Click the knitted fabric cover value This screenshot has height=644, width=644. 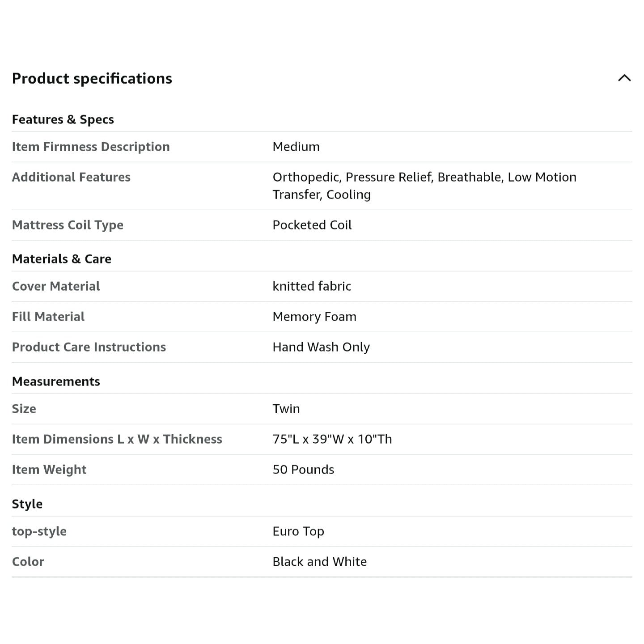[312, 286]
